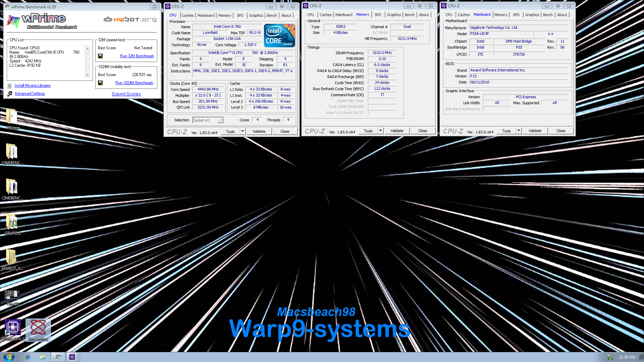This screenshot has height=362, width=644.
Task: Click the Intel Core i5 logo badge
Action: 279,35
